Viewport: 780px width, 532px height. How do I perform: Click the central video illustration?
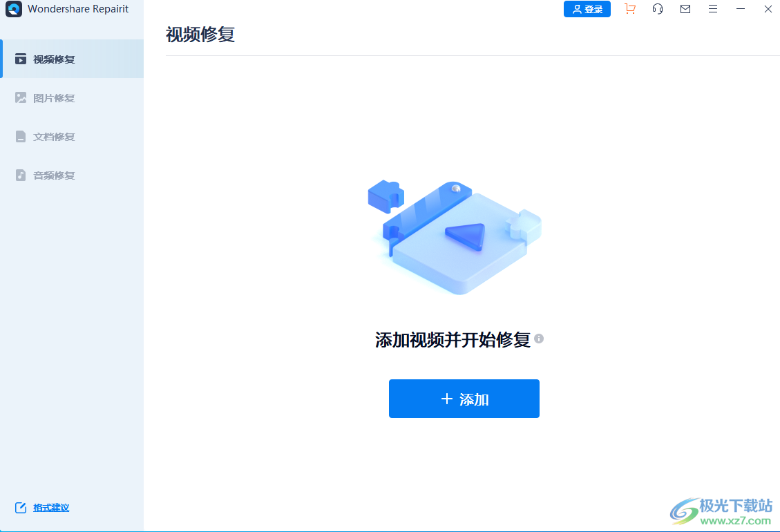click(455, 237)
